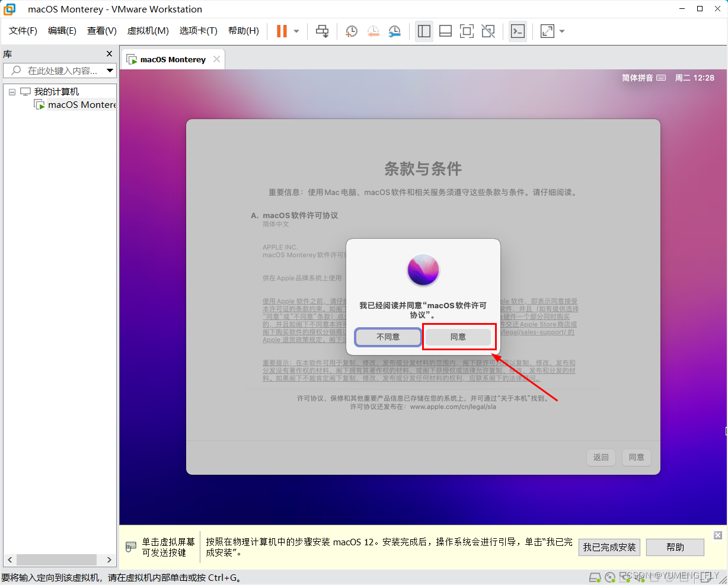
Task: Open the 选项卡(T) menu
Action: tap(199, 31)
